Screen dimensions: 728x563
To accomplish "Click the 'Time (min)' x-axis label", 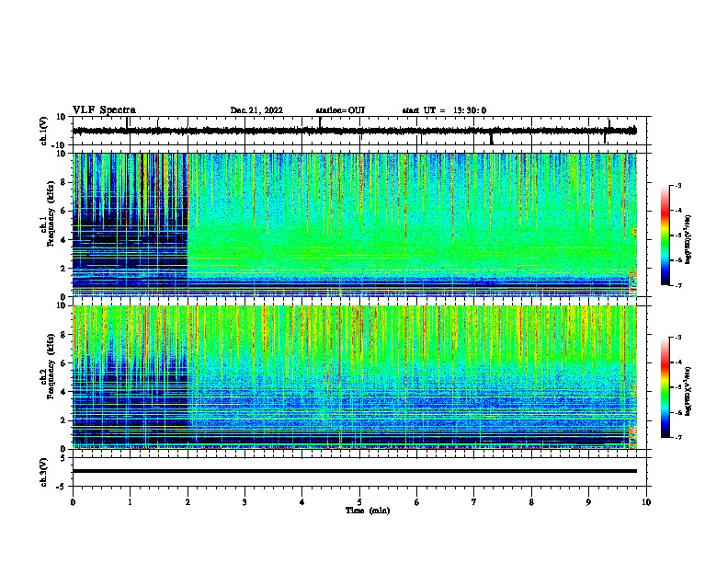I will pyautogui.click(x=368, y=511).
